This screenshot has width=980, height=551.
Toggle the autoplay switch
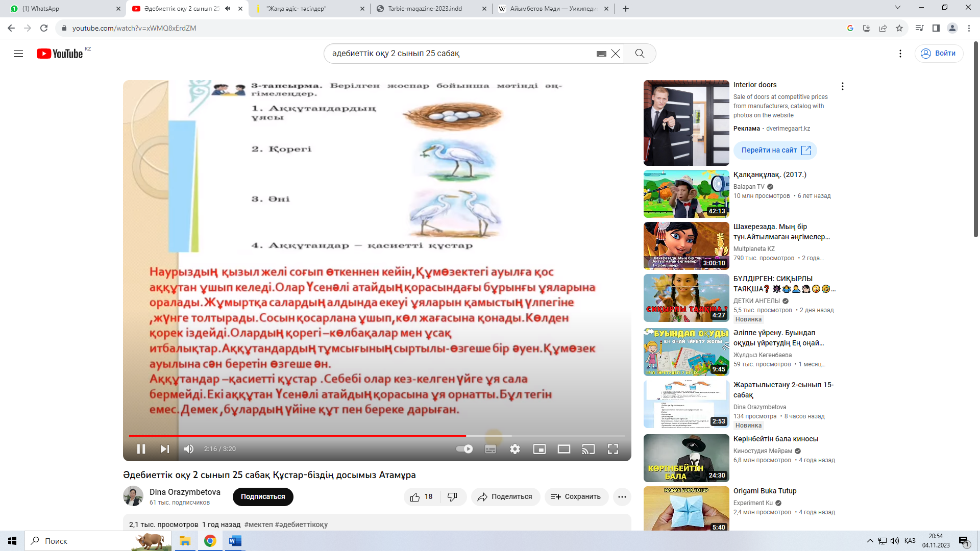pos(464,449)
